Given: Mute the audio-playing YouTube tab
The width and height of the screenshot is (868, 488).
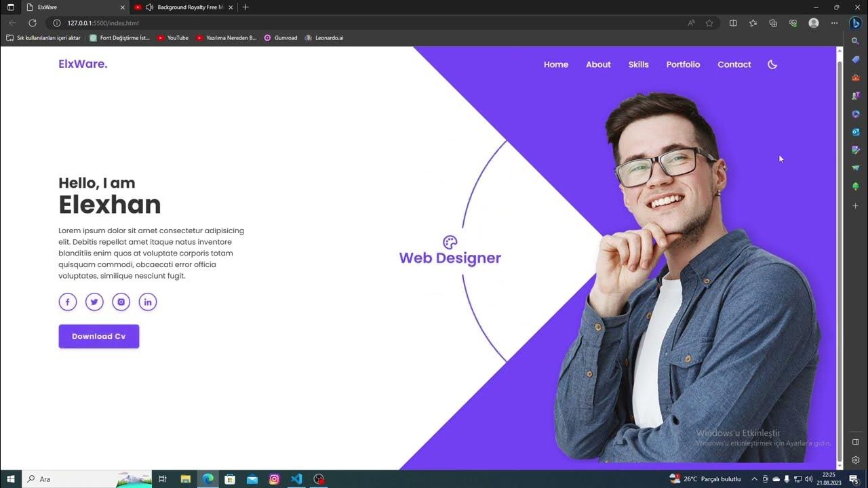Looking at the screenshot, I should 149,7.
